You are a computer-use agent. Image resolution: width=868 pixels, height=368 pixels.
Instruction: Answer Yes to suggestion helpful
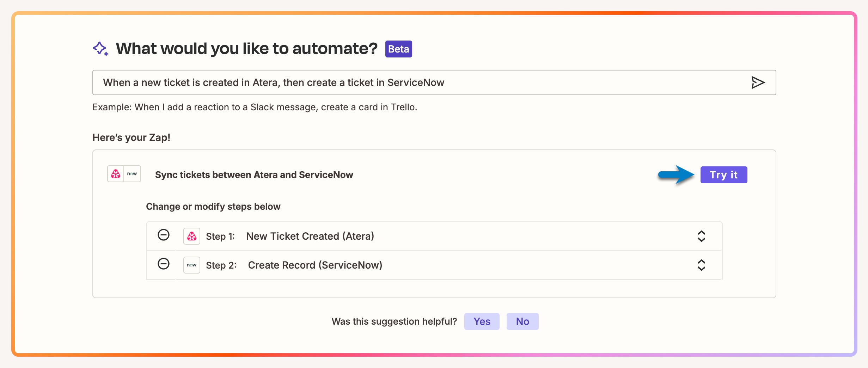tap(482, 321)
